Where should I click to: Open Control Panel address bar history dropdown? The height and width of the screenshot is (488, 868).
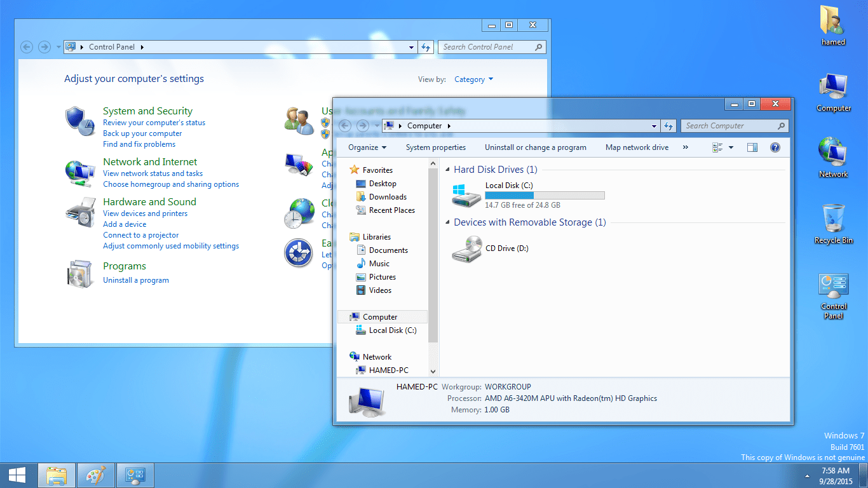click(x=412, y=47)
